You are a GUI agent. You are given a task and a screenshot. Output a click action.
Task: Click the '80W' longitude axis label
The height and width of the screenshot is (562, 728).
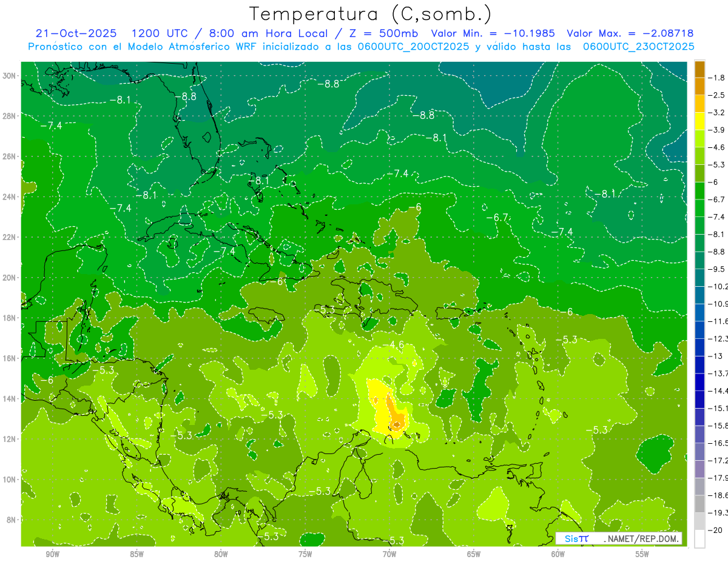[x=221, y=554]
